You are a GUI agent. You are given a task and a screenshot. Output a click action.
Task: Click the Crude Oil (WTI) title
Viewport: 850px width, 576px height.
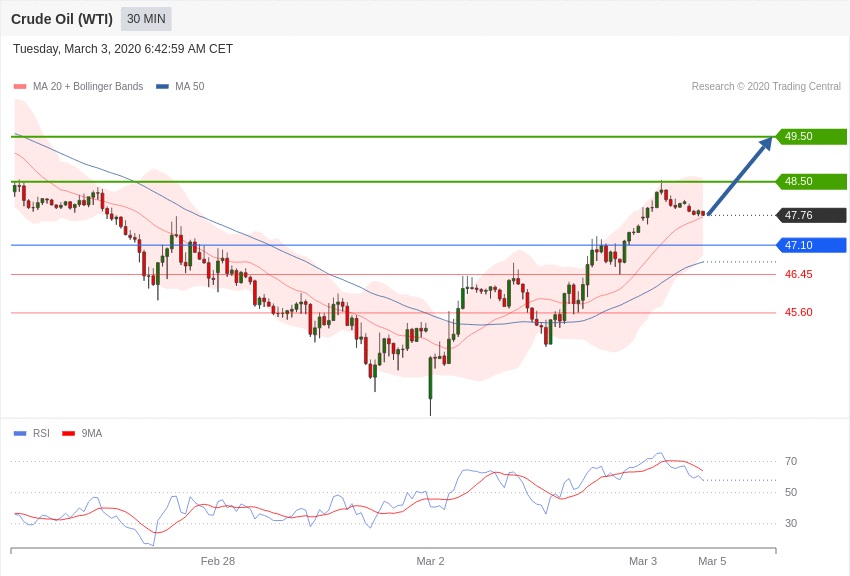click(62, 19)
